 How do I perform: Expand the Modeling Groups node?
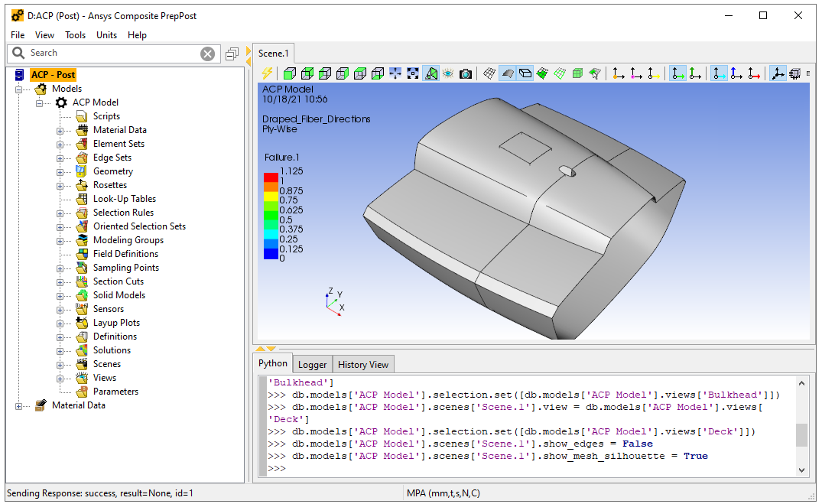(60, 241)
